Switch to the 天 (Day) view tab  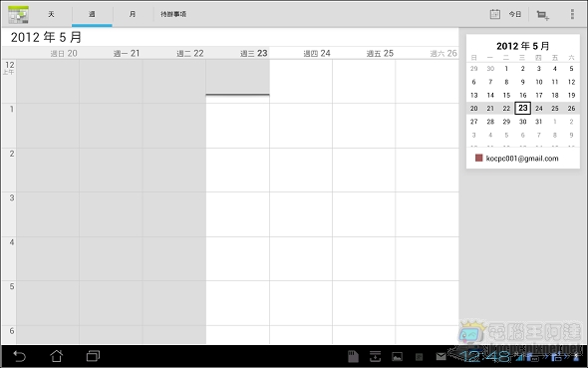[51, 14]
